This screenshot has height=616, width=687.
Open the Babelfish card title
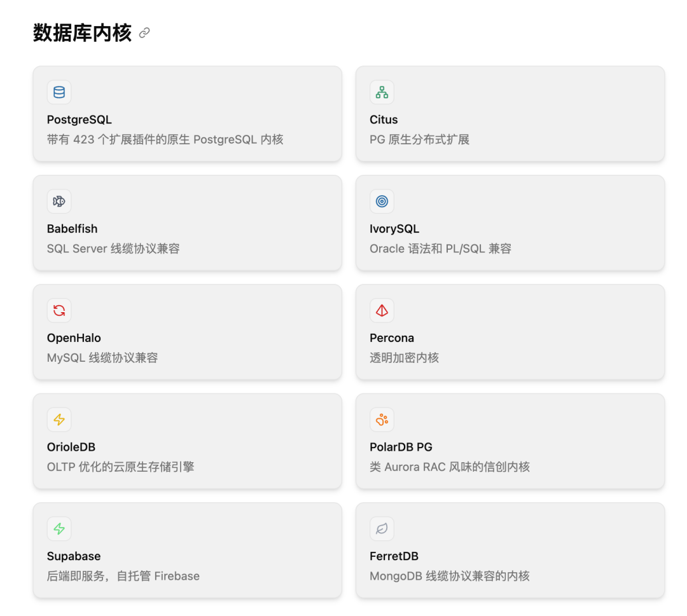tap(73, 229)
